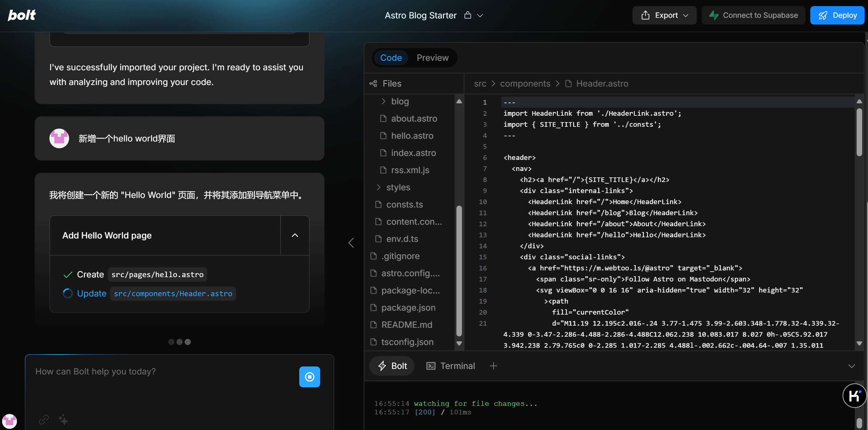Click the floating K widget icon
Screen dimensions: 868x430
(854, 396)
